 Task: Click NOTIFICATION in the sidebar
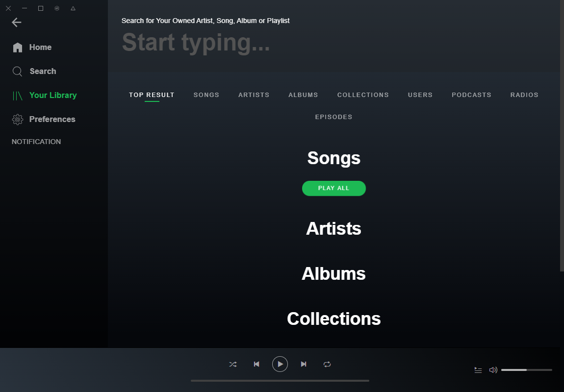pyautogui.click(x=36, y=142)
